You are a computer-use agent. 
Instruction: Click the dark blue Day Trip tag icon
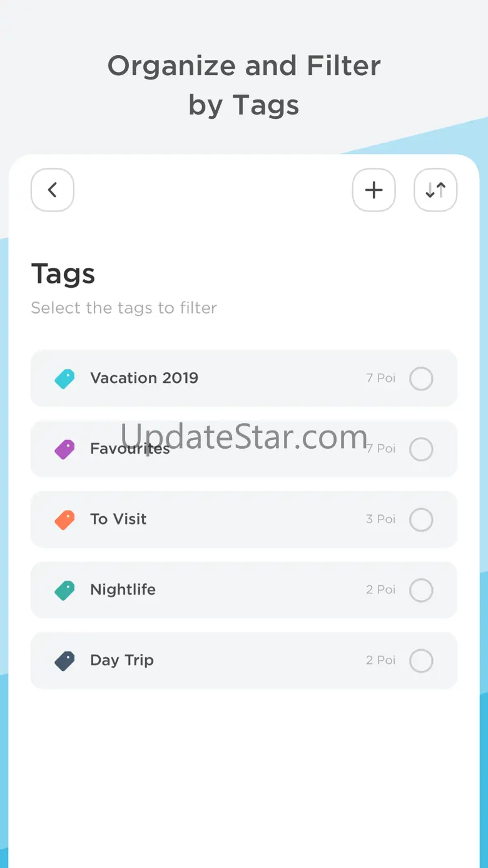pos(64,661)
